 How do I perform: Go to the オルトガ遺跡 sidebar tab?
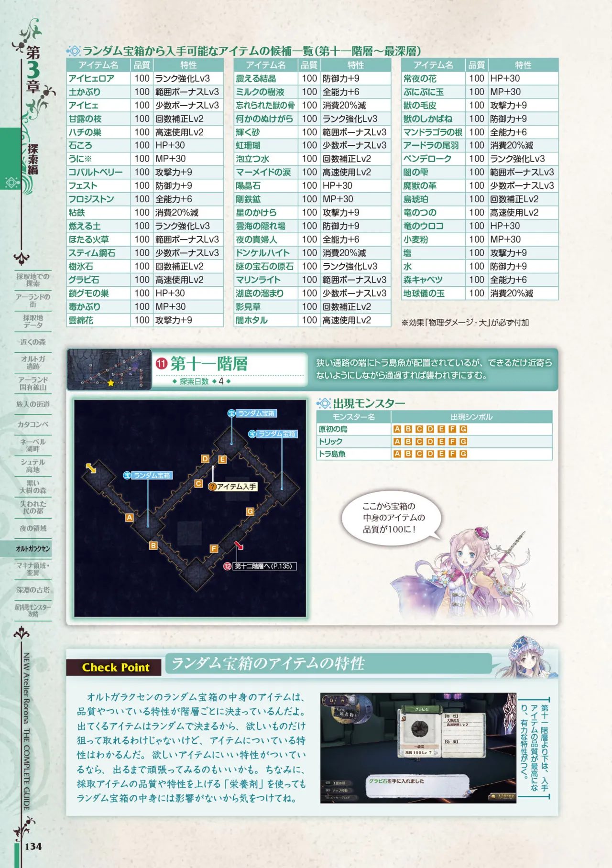point(33,363)
